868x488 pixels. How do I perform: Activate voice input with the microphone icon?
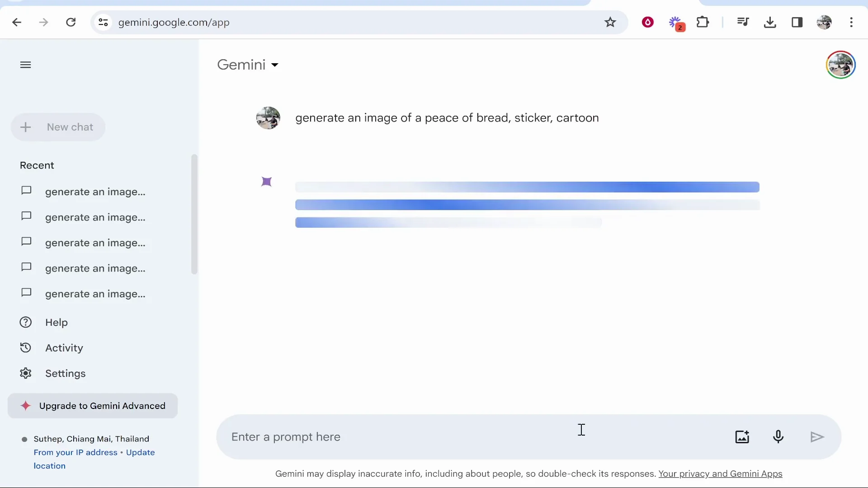pyautogui.click(x=778, y=436)
